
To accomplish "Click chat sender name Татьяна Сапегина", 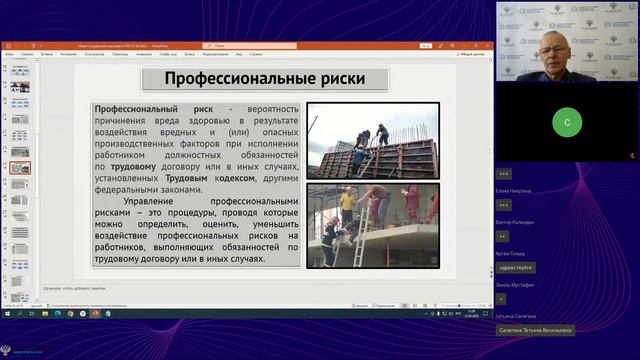I will tap(516, 316).
